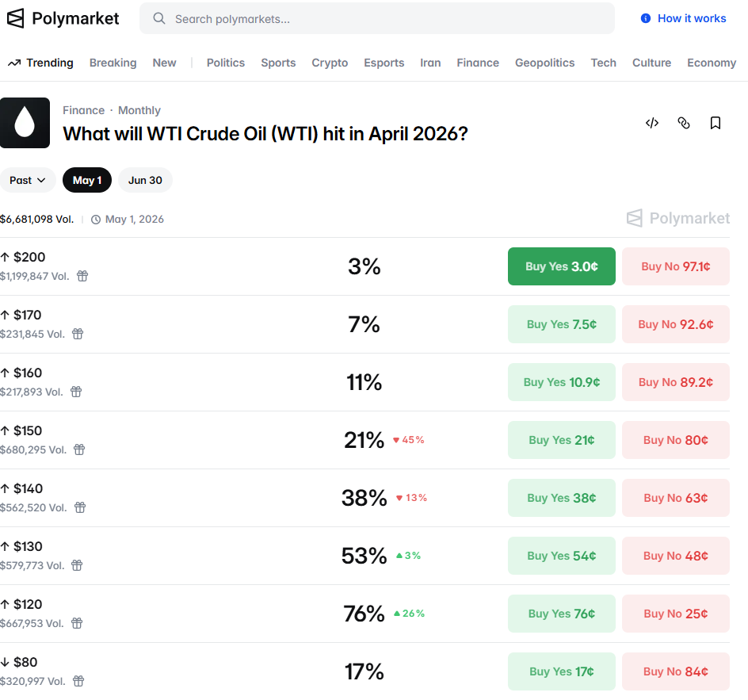Click the gift icon on $150 row

[x=79, y=449]
